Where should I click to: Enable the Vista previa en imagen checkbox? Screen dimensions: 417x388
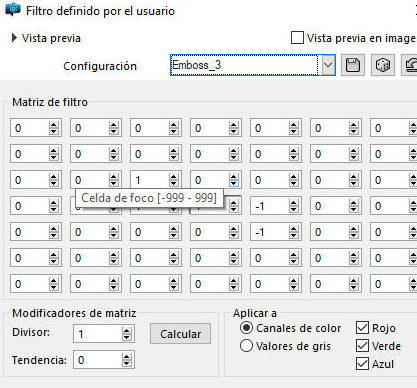coord(297,38)
